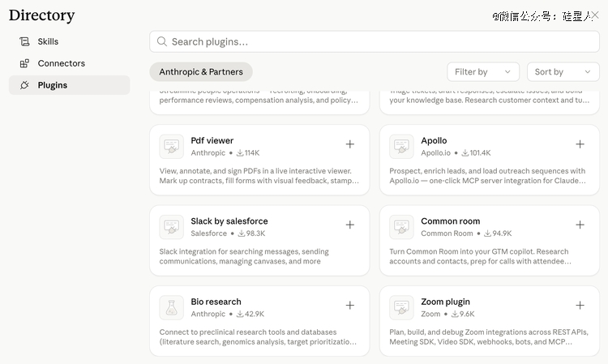The image size is (608, 364).
Task: Click the Pdf viewer plugin thumbnail icon
Action: coord(171,146)
